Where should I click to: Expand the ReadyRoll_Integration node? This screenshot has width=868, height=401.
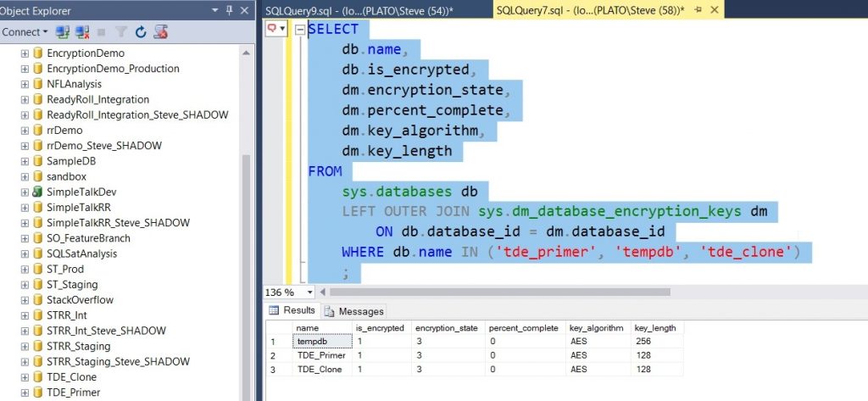[x=25, y=100]
